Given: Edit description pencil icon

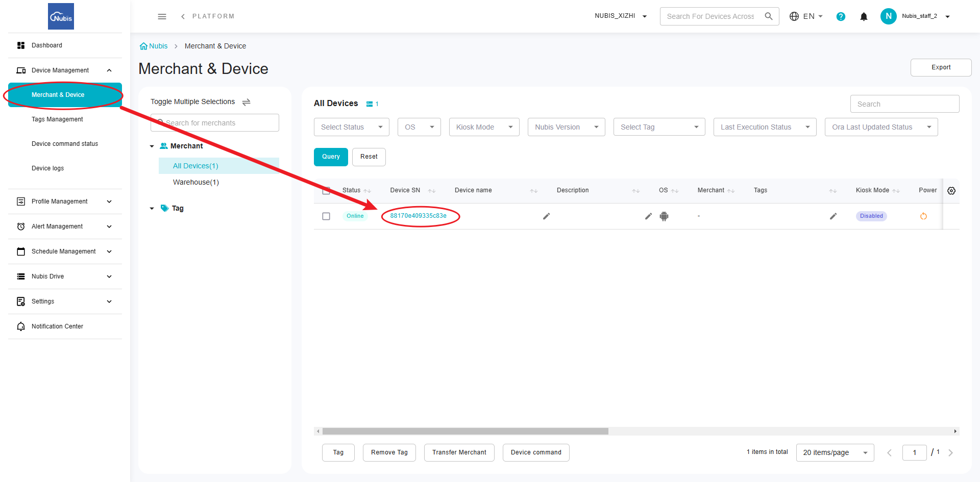Looking at the screenshot, I should click(x=648, y=216).
